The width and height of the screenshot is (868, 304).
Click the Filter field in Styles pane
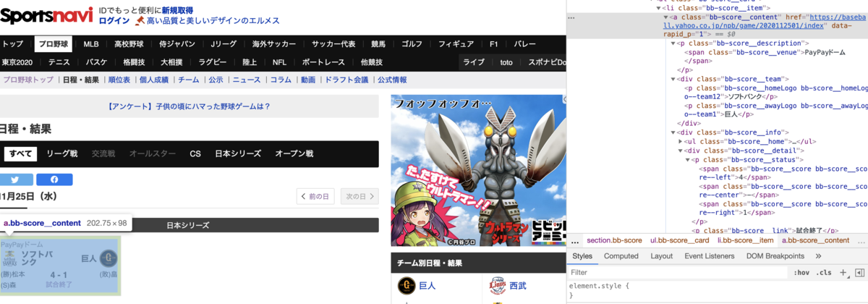(678, 273)
